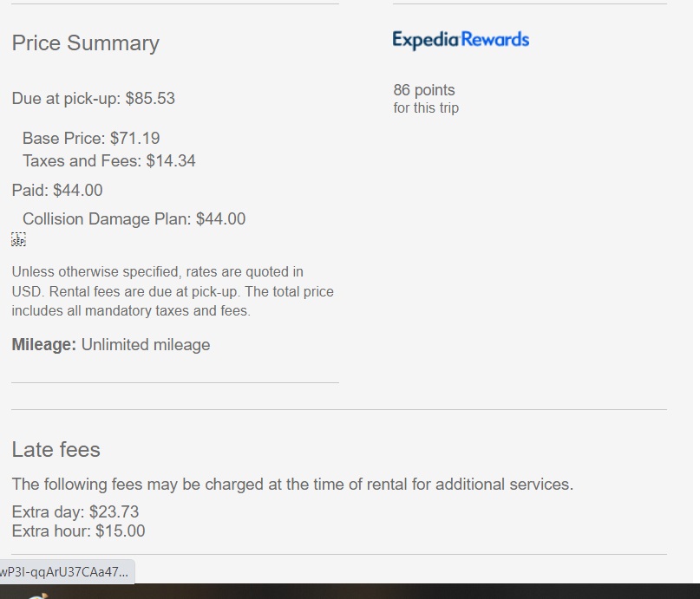Click the Unlimited mileage text

(146, 345)
